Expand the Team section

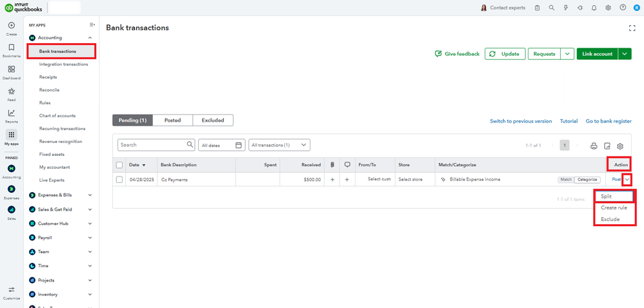(90, 252)
